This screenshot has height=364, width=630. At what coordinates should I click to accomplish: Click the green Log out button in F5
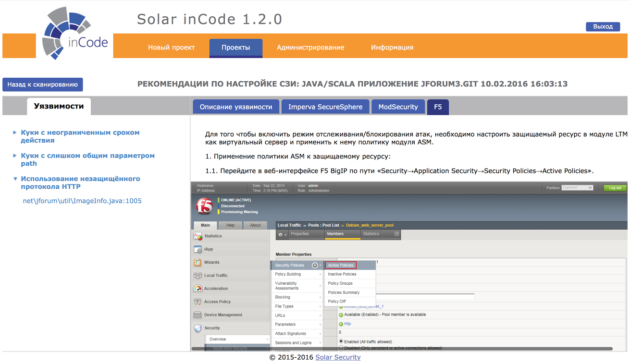(615, 188)
